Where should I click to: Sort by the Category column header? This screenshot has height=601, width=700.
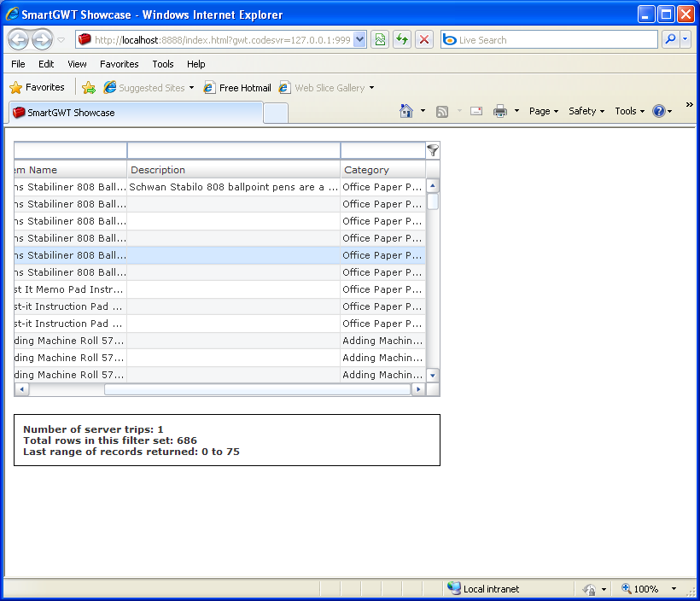click(x=383, y=170)
